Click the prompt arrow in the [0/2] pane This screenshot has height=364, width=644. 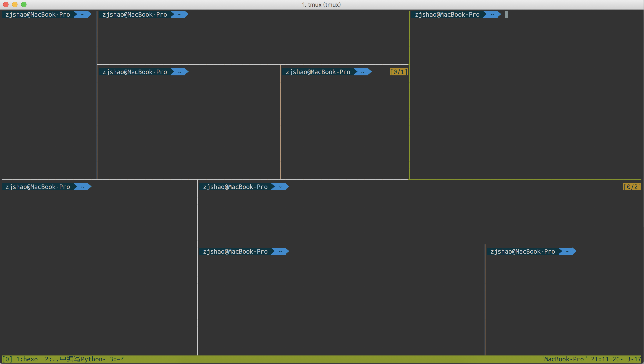pyautogui.click(x=280, y=187)
